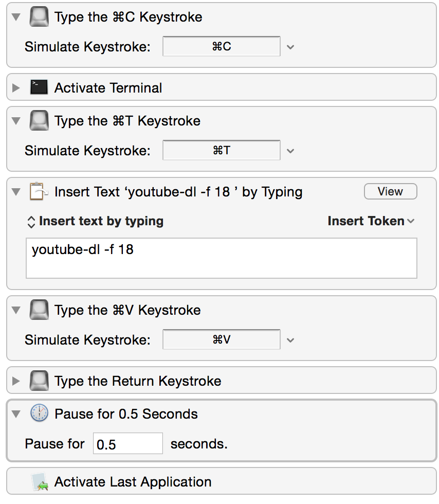439x504 pixels.
Task: Click the keyboard icon for ⌘C Keystroke
Action: point(39,17)
